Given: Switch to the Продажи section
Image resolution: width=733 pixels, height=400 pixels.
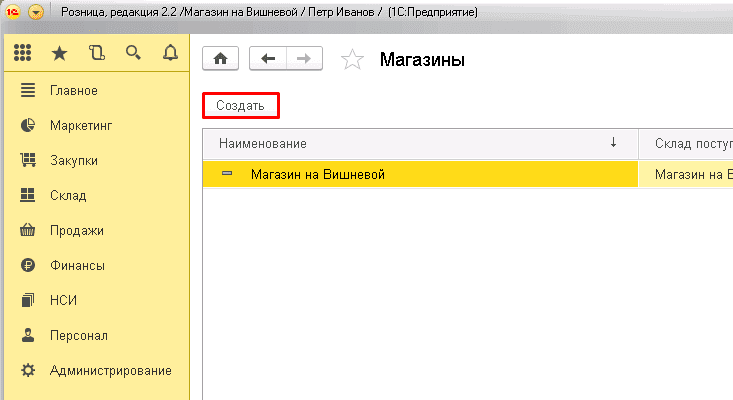Looking at the screenshot, I should click(76, 230).
